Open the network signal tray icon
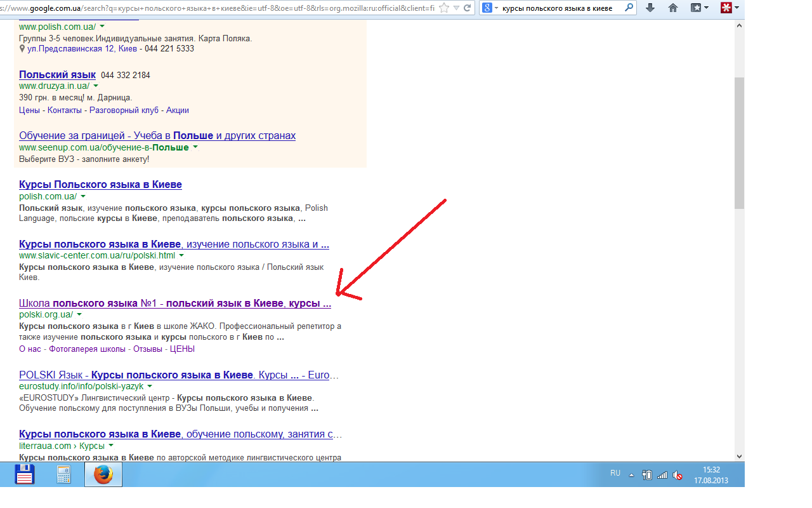 point(662,474)
